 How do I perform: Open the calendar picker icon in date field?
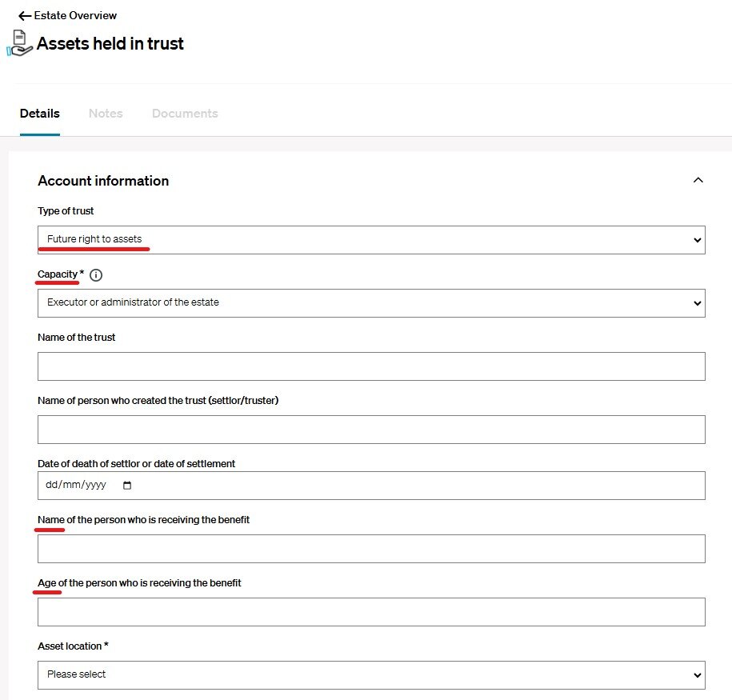[x=127, y=486]
